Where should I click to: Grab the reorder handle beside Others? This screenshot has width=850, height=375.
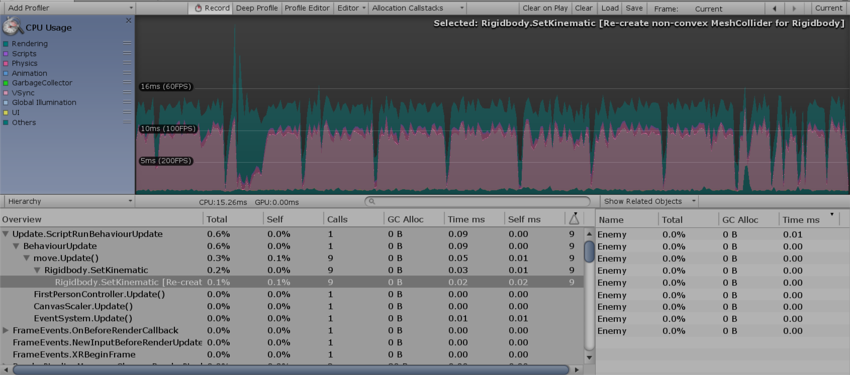(x=127, y=122)
